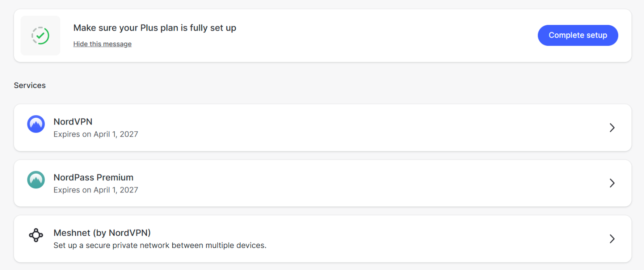Open the NordVPN service title

73,122
